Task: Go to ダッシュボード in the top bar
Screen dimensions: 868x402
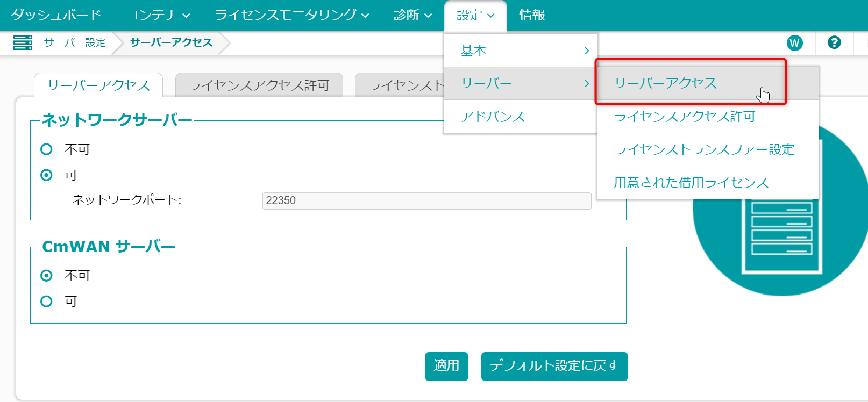Action: point(56,15)
